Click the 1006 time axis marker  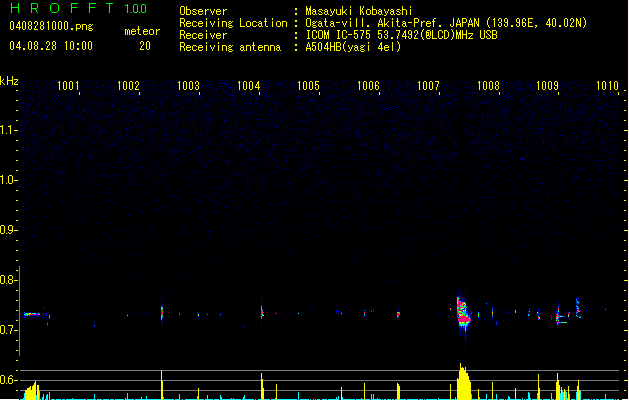[x=368, y=85]
